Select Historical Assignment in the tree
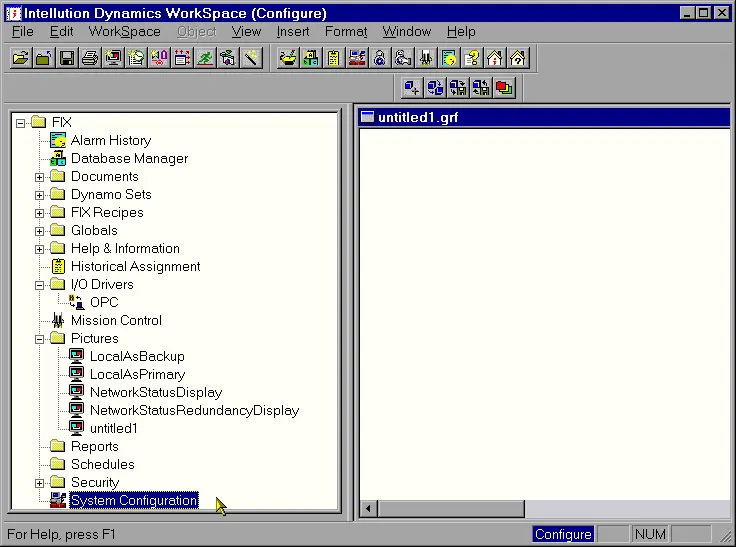The width and height of the screenshot is (736, 547). [x=136, y=266]
